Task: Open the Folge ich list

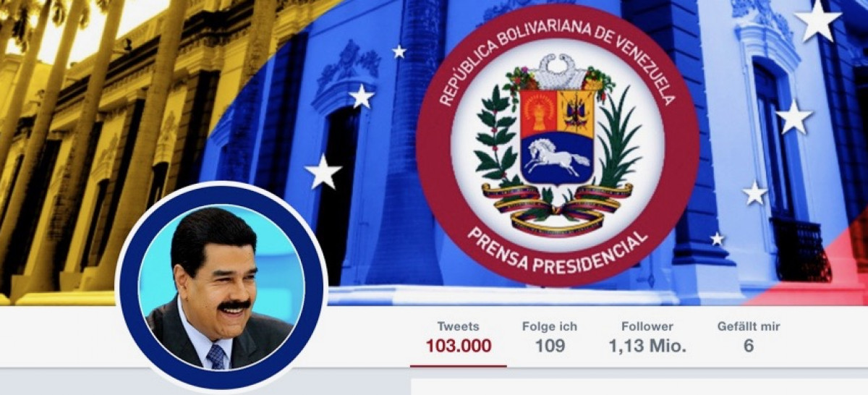Action: pyautogui.click(x=550, y=336)
